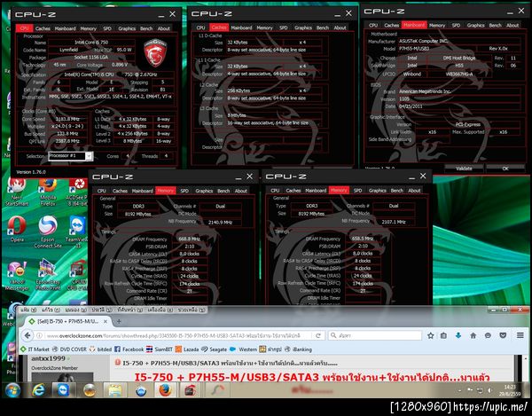Launch Internet Explorer from the taskbar
532x416 pixels.
pos(38,390)
